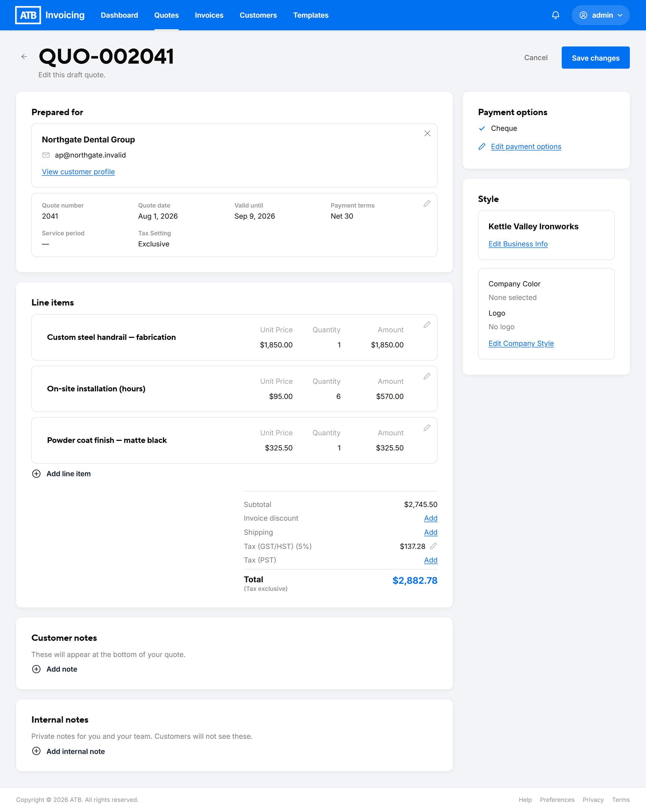Add an invoice discount
The height and width of the screenshot is (812, 646).
click(431, 518)
